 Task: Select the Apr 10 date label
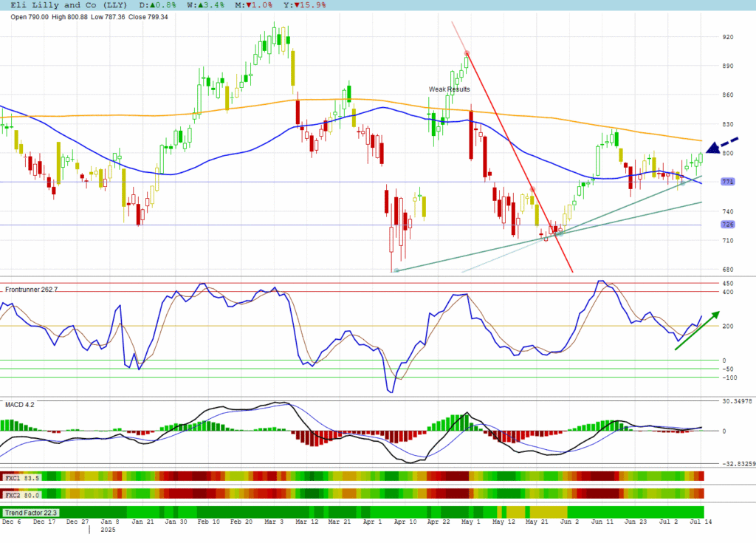pos(405,522)
